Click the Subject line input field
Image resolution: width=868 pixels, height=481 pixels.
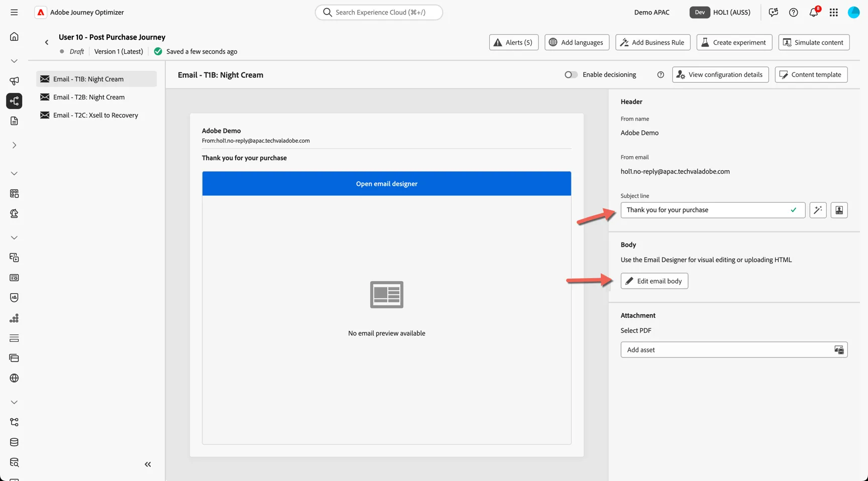pos(713,210)
